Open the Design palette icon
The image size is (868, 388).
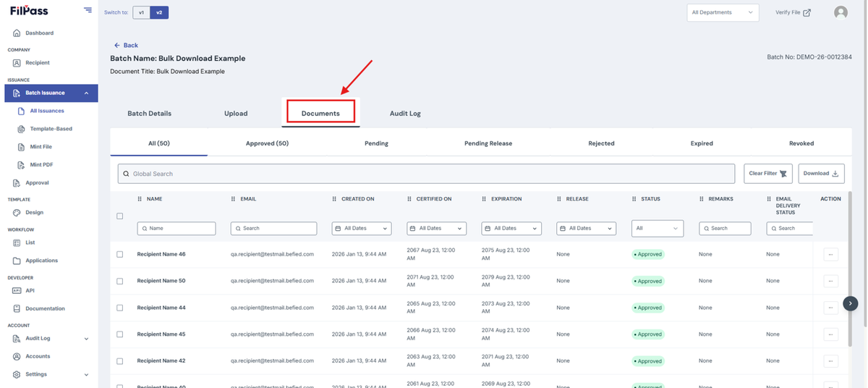pyautogui.click(x=17, y=213)
